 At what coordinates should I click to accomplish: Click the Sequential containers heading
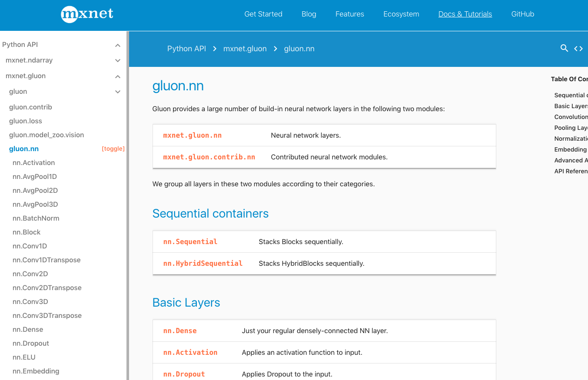211,214
